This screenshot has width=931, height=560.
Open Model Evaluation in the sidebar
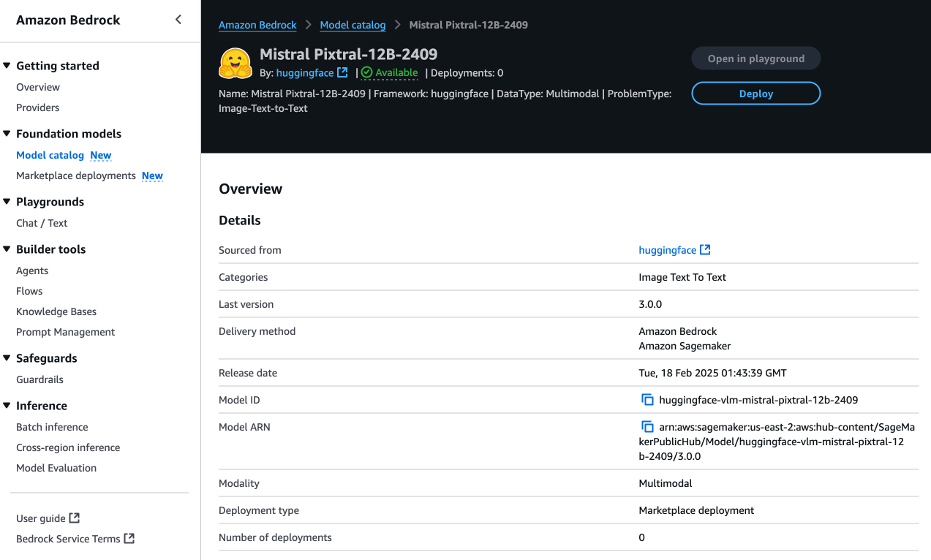56,468
